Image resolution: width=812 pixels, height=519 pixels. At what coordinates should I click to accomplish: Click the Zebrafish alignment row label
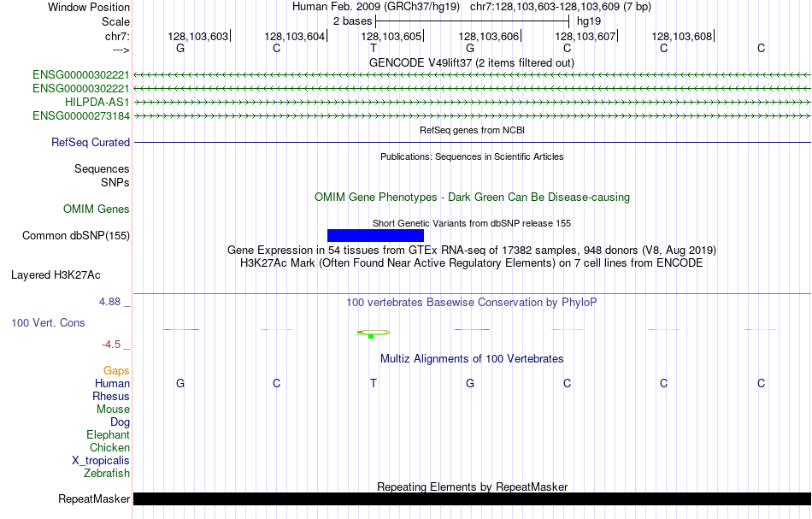pos(107,473)
